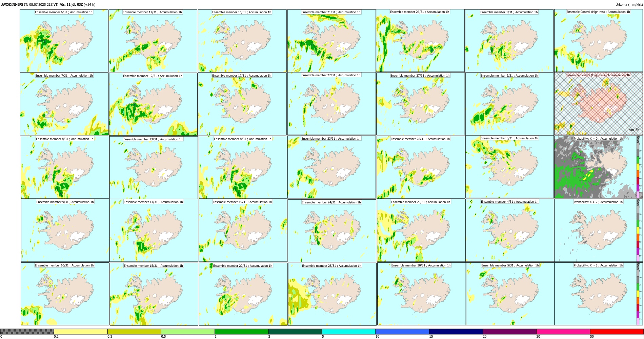Pick the Ensemble member 24/31 map

click(x=332, y=231)
